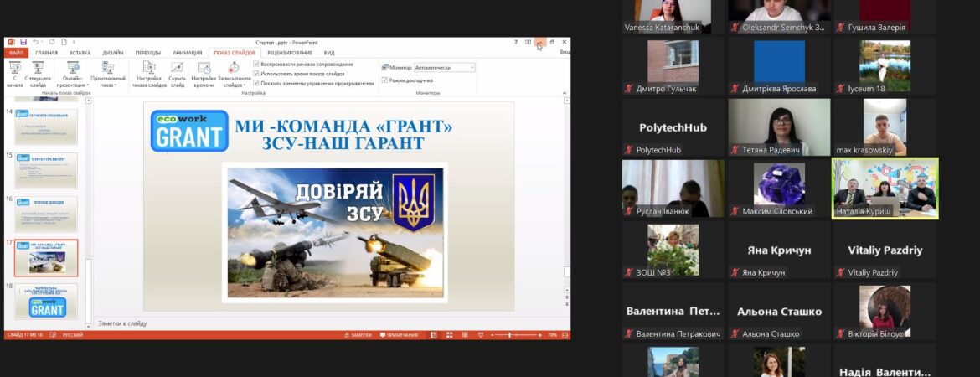
Task: Click Undo arrow in quick access toolbar
Action: pos(36,42)
